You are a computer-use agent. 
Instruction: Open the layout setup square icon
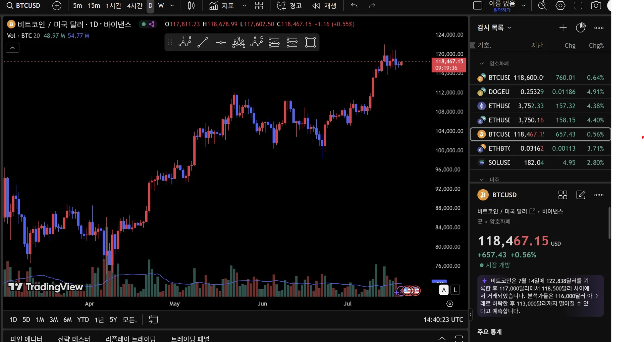478,6
